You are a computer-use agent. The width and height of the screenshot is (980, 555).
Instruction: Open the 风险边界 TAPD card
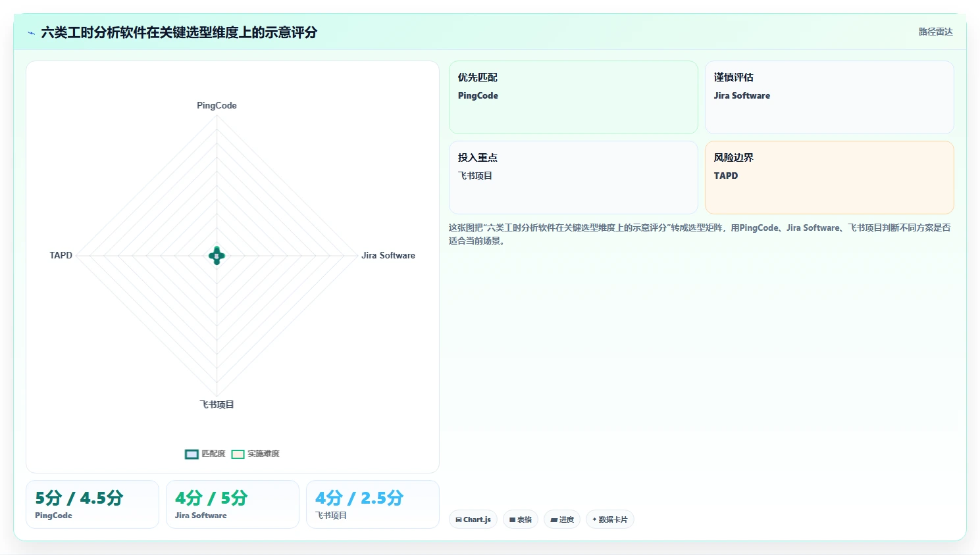click(x=829, y=178)
